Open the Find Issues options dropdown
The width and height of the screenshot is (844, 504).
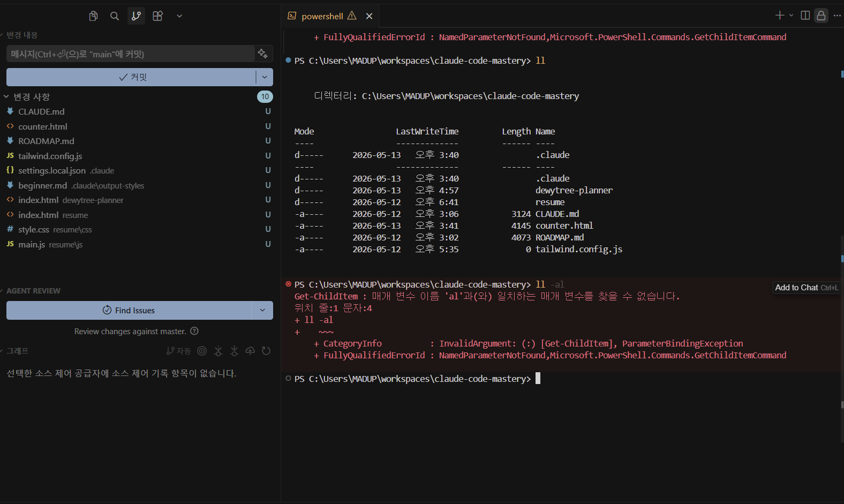pyautogui.click(x=262, y=310)
